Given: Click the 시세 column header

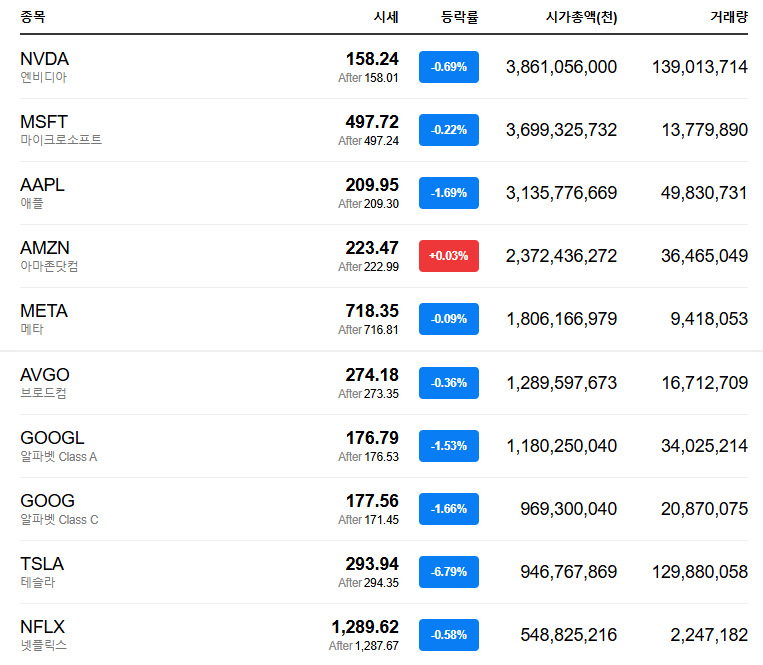Looking at the screenshot, I should tap(386, 17).
